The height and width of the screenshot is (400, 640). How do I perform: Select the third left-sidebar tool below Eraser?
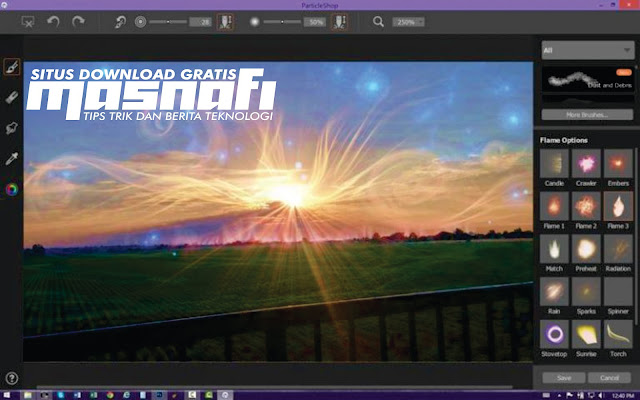[x=12, y=128]
